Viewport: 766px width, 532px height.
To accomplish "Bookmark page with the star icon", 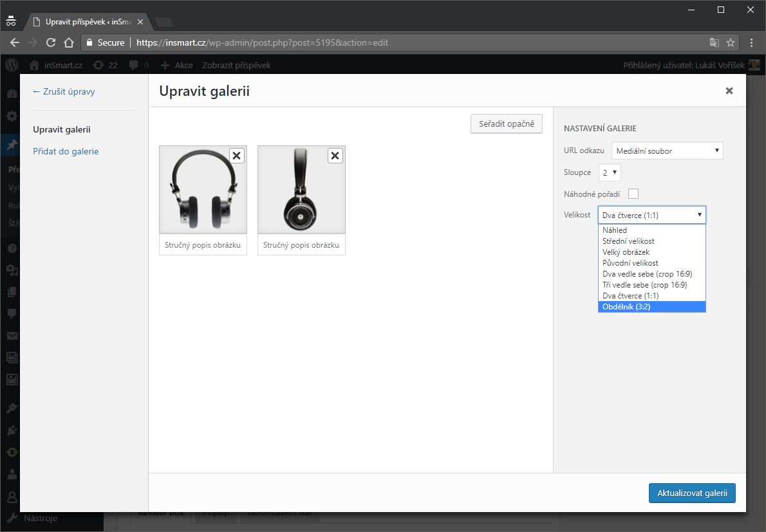I will point(731,43).
